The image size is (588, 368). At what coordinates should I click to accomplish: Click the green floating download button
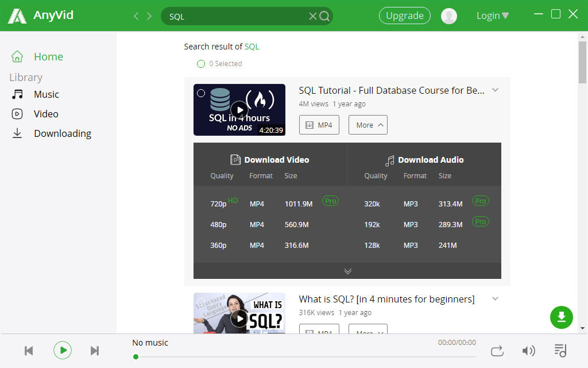tap(562, 317)
